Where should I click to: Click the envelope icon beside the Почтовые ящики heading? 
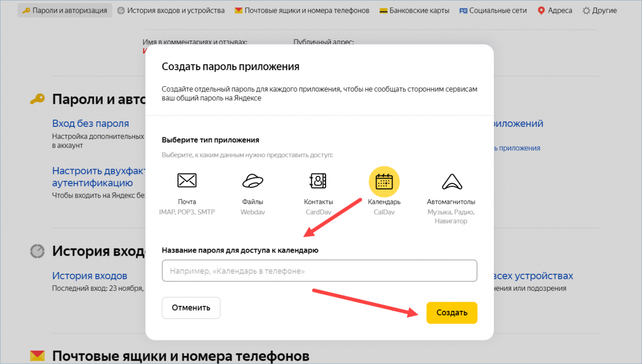38,356
